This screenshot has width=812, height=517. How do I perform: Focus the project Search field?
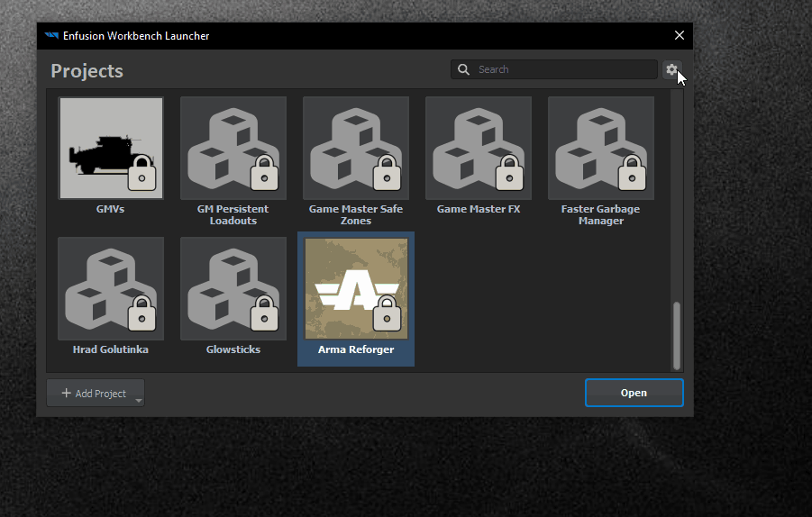pyautogui.click(x=553, y=69)
